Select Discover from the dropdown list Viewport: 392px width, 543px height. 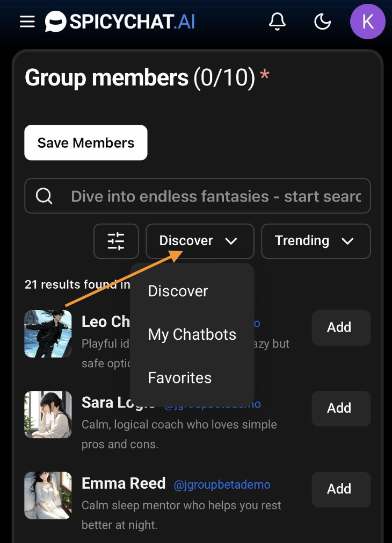(178, 291)
